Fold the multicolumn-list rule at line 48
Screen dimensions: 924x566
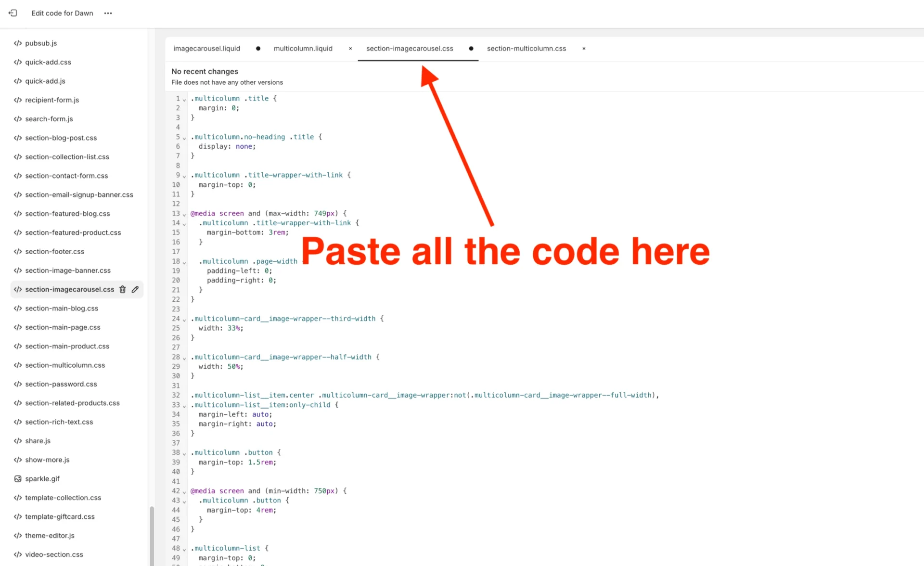coord(183,549)
